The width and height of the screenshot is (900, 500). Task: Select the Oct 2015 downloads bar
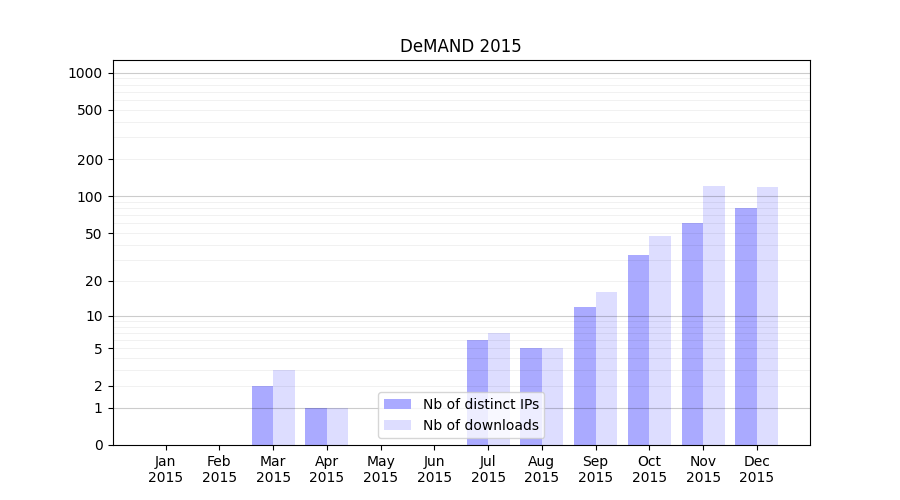coord(660,340)
